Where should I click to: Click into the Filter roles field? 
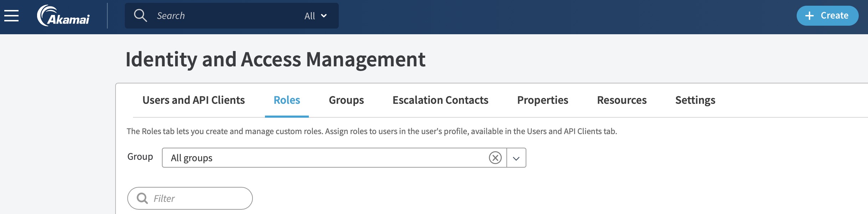click(x=200, y=198)
